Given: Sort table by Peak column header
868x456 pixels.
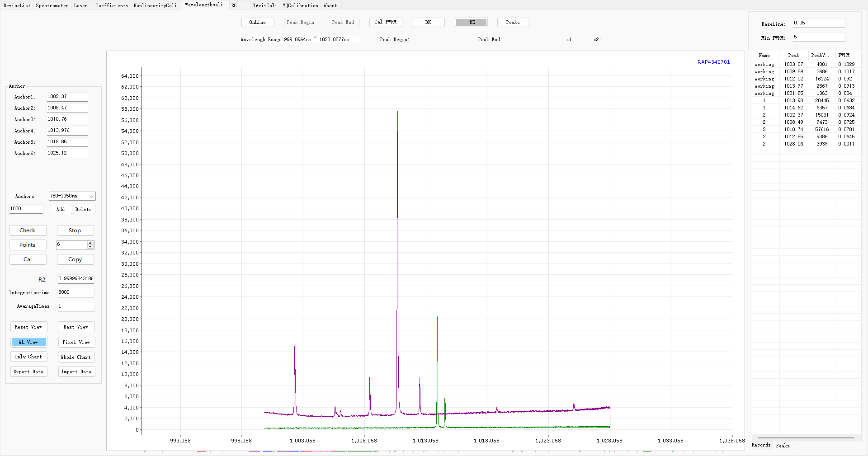Looking at the screenshot, I should pyautogui.click(x=794, y=55).
